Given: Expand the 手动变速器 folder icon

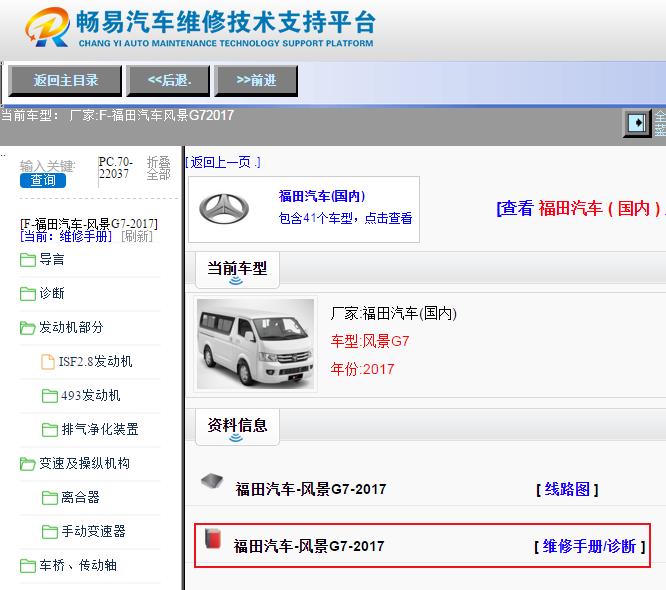Looking at the screenshot, I should click(x=50, y=531).
